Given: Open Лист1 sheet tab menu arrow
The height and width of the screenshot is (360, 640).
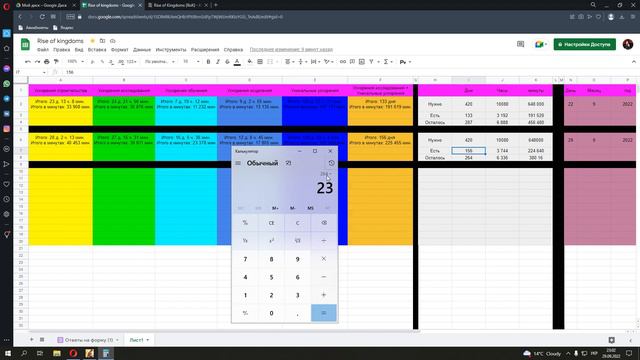Looking at the screenshot, I should tap(148, 340).
